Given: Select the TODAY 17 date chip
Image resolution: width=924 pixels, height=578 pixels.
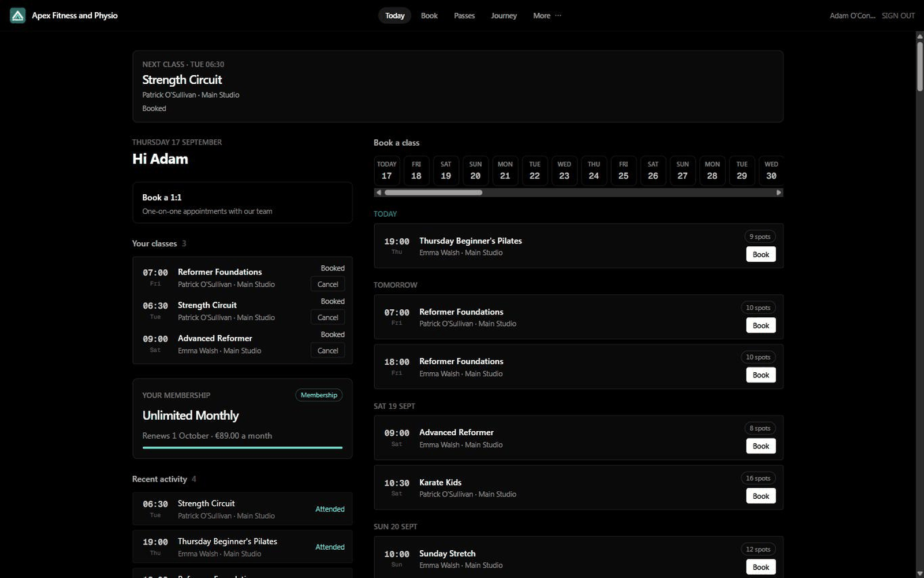Looking at the screenshot, I should coord(387,171).
